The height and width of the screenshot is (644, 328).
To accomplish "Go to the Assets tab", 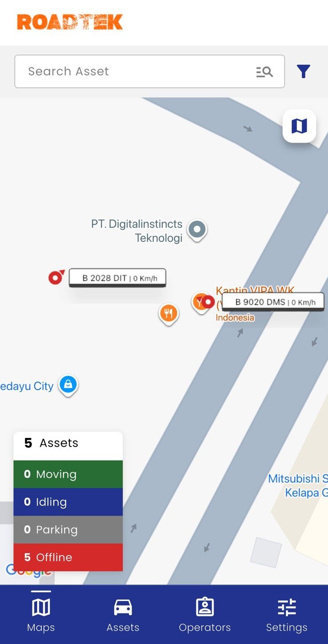I will [x=123, y=615].
